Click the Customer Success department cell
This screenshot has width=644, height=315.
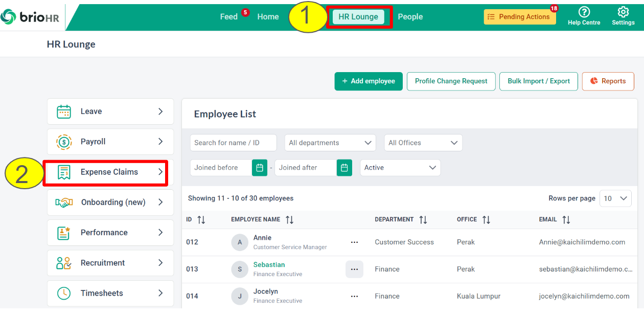pyautogui.click(x=404, y=242)
